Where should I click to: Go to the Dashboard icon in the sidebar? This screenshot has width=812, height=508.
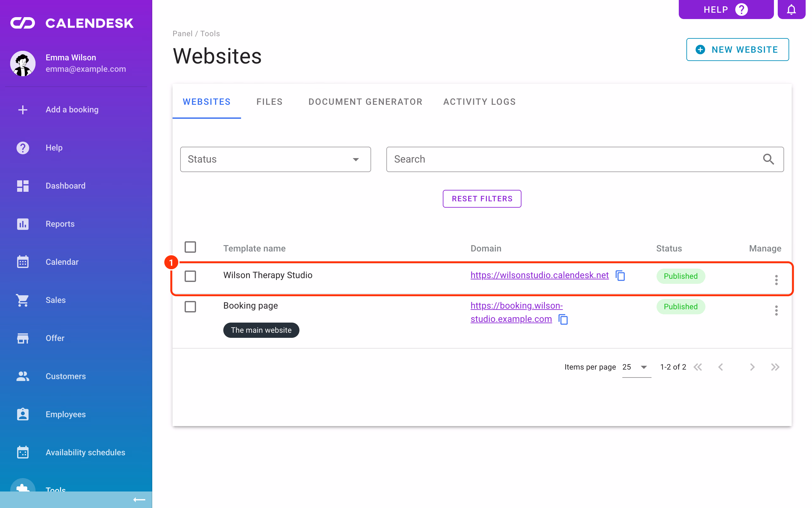[23, 186]
